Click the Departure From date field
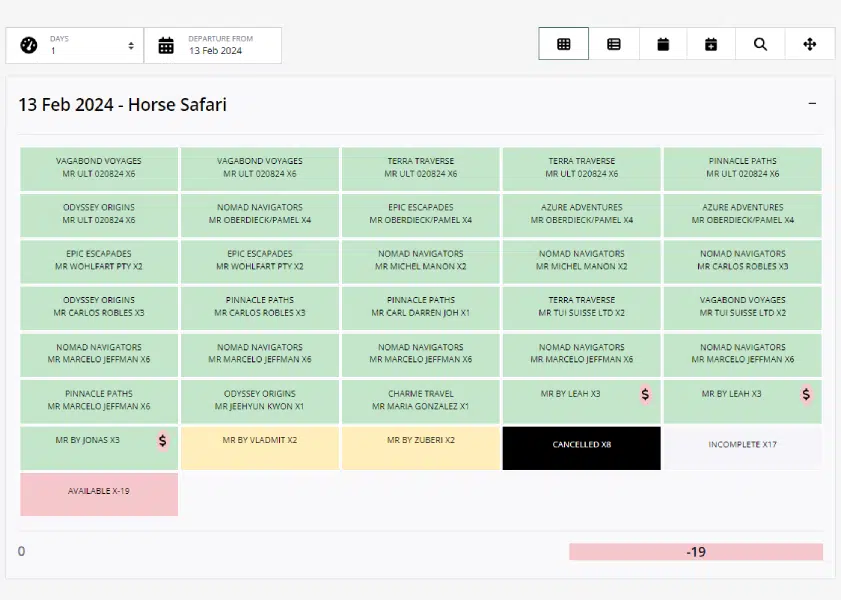 [x=213, y=46]
